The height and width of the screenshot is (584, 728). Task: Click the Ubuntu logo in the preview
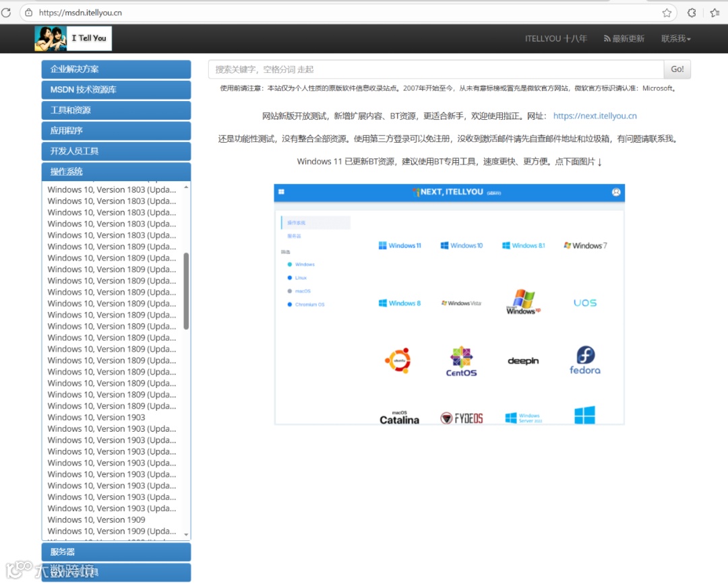[x=398, y=360]
